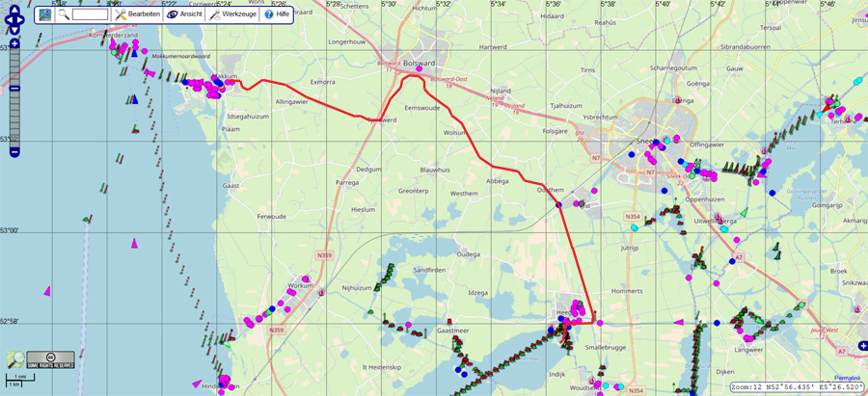Open the Some Rights Reserved license badge
This screenshot has width=868, height=396.
click(x=50, y=359)
